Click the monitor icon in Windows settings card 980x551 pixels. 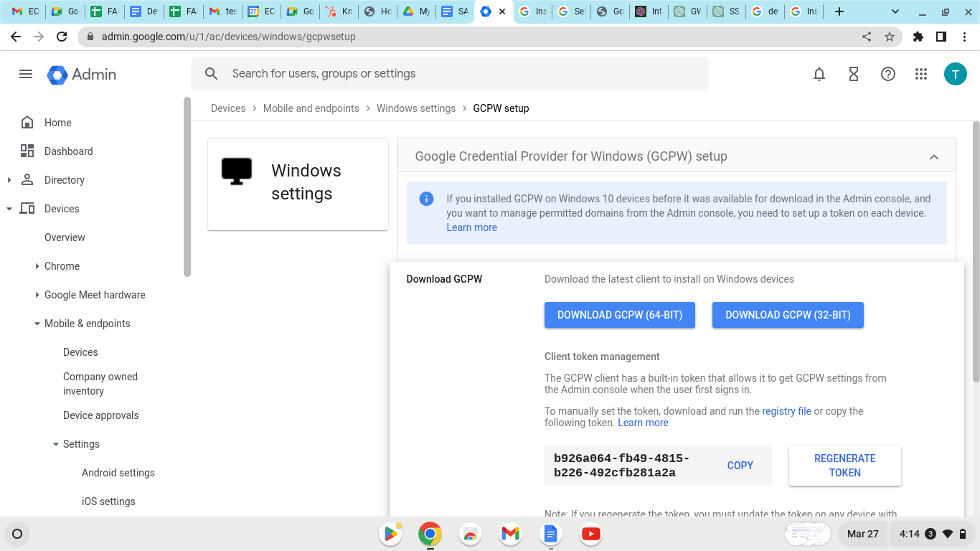pos(237,171)
